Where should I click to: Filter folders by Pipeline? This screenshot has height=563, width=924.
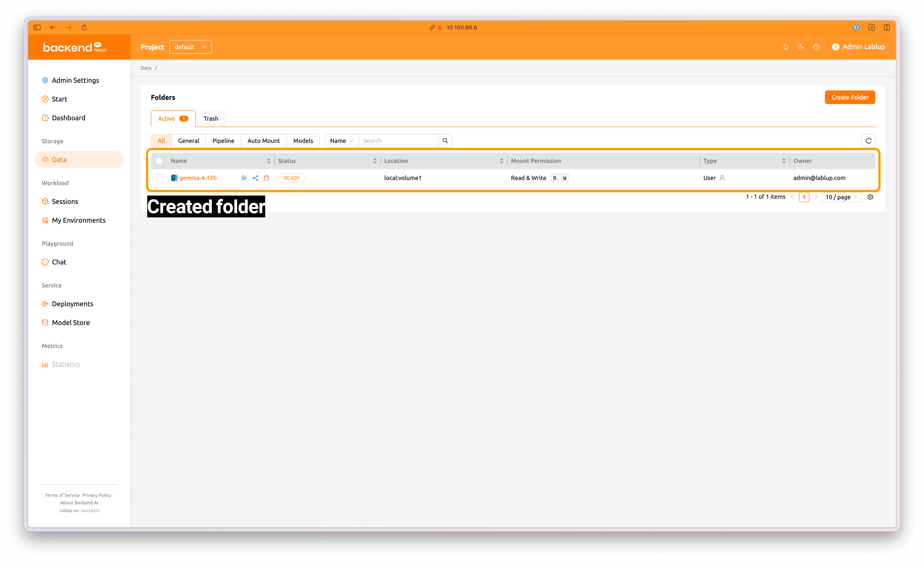(x=223, y=141)
